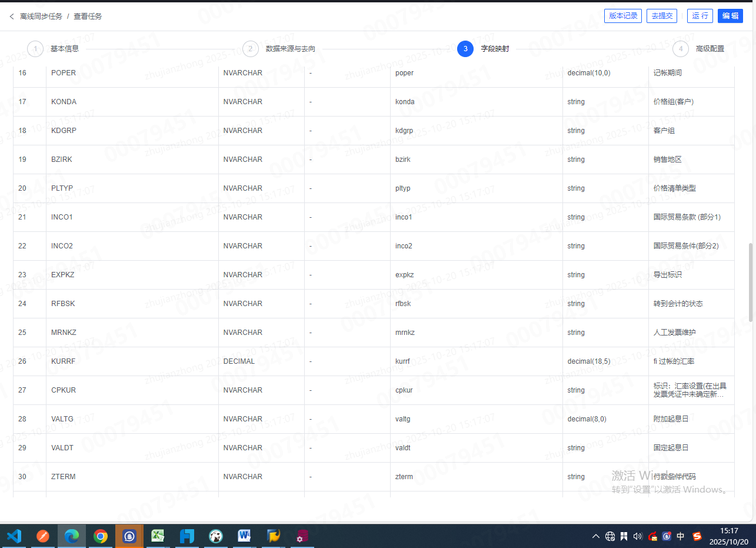This screenshot has height=548, width=756.
Task: Go to step 1 基本信息
Action: coord(36,49)
